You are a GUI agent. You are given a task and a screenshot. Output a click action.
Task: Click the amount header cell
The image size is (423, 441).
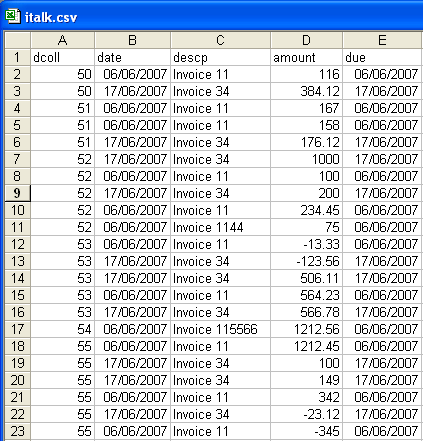click(306, 57)
